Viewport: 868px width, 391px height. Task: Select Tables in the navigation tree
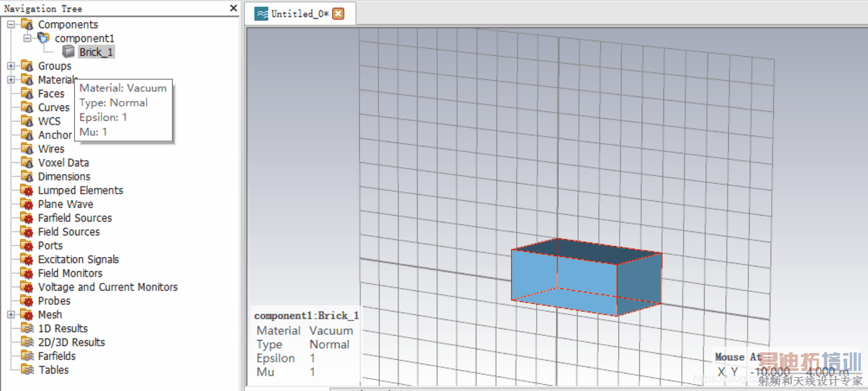(x=53, y=370)
